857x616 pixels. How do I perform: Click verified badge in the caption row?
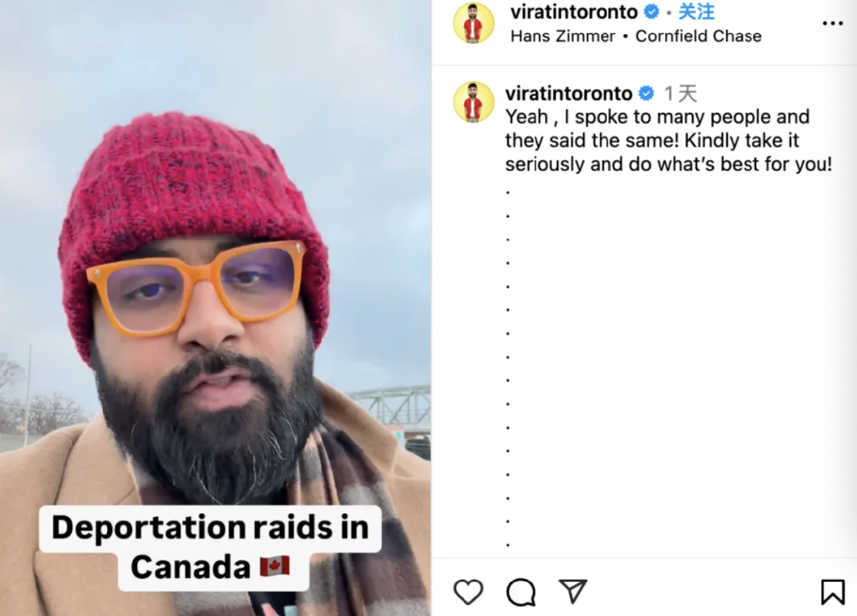click(x=646, y=93)
